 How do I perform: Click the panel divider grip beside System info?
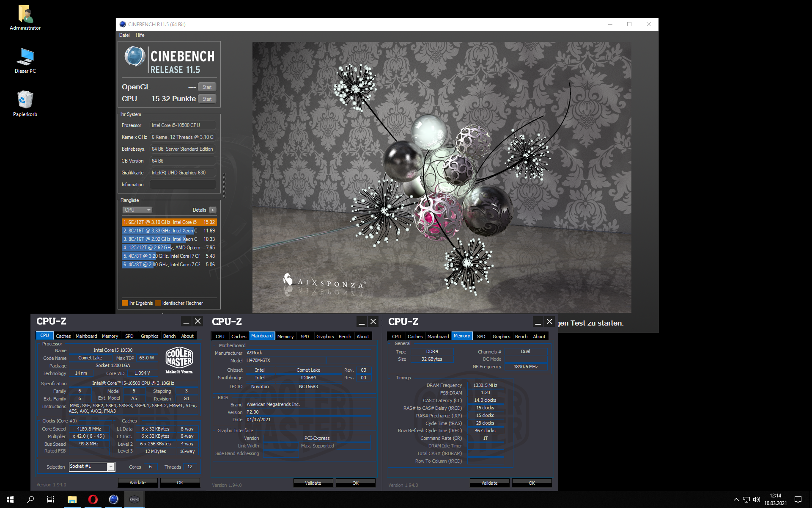point(224,185)
